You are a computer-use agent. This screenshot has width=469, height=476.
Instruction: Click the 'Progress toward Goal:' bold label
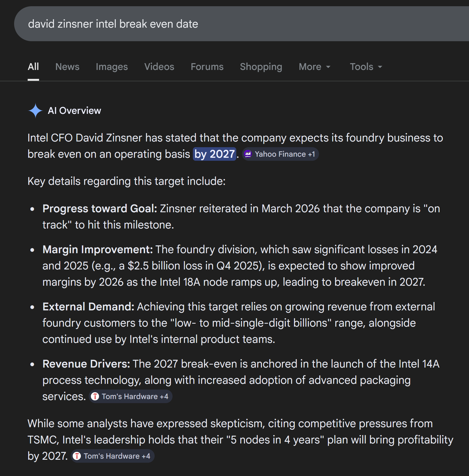pyautogui.click(x=100, y=208)
